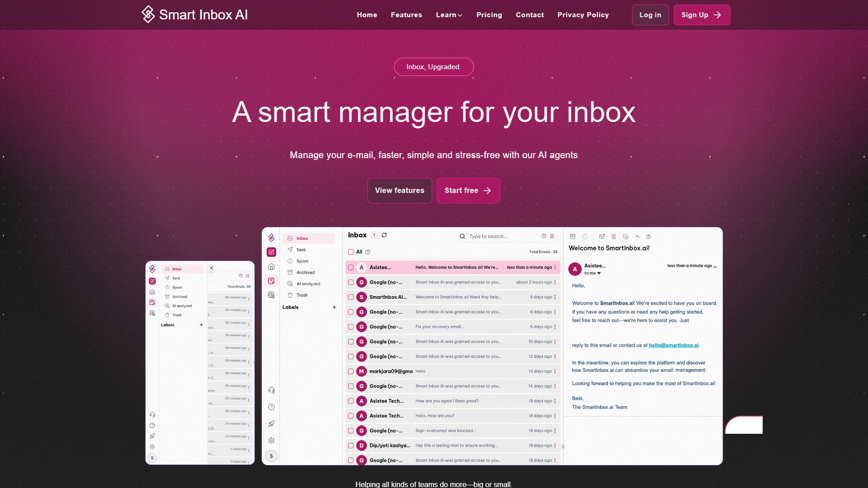Open the Asistee Tech Hello, How are you? email
Viewport: 868px width, 488px height.
(453, 416)
